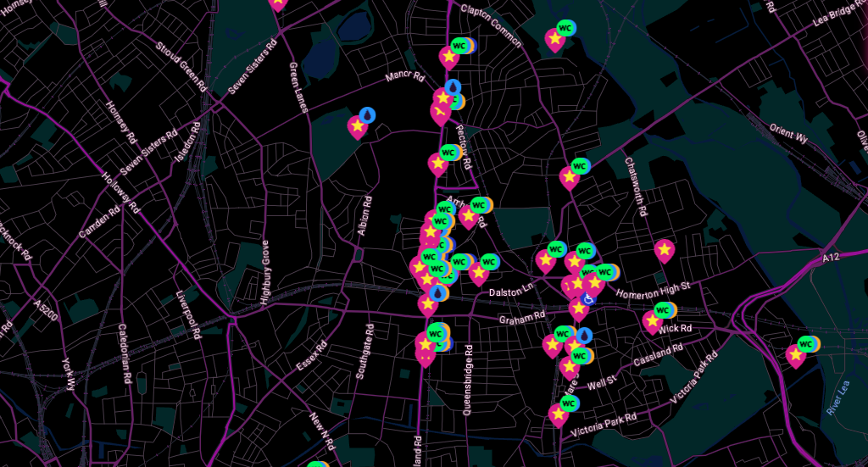Open star marker just left of Dalston Ln
The image size is (868, 467).
[x=478, y=273]
